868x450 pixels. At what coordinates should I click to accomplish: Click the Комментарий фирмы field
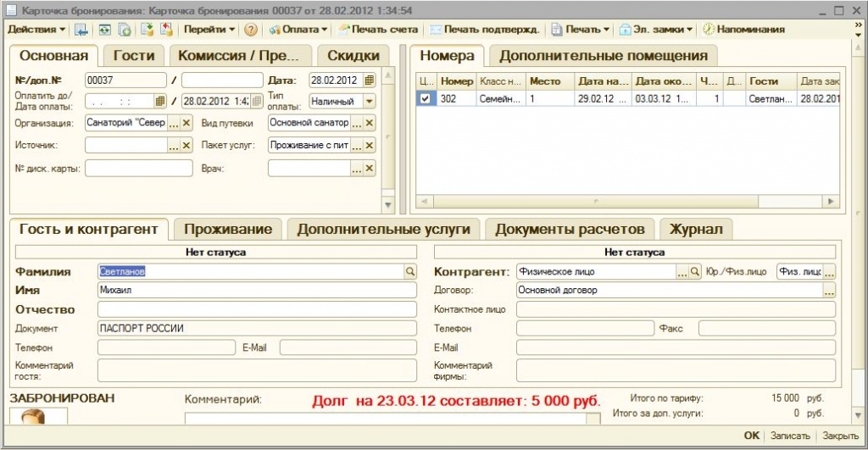click(676, 370)
